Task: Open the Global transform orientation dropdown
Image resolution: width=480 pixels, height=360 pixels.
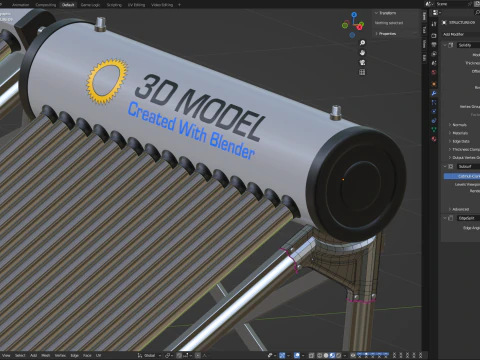Action: [150, 355]
